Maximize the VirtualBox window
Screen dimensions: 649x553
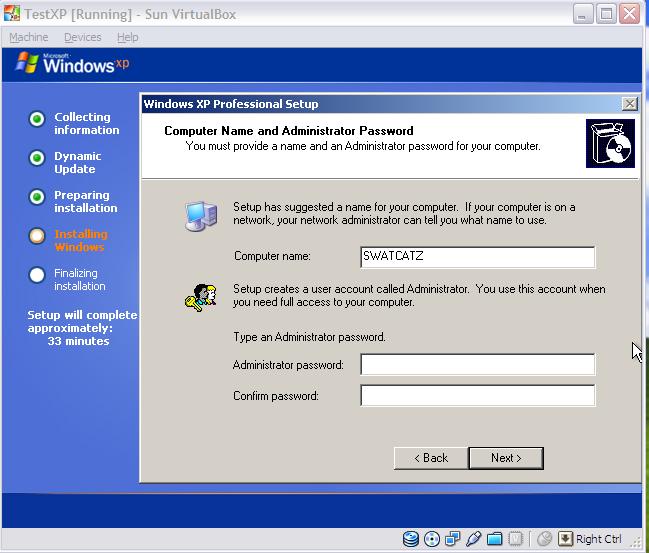tap(606, 14)
